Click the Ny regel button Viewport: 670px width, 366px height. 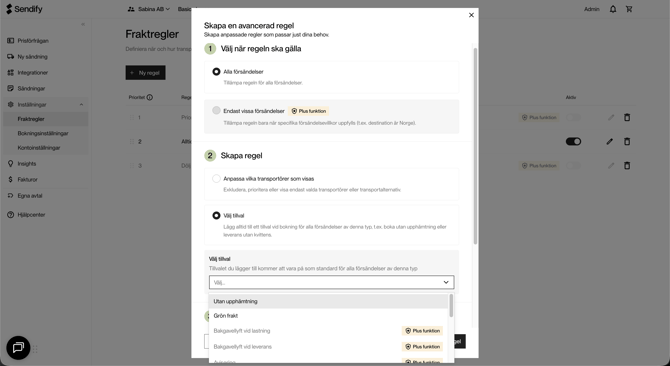pos(145,73)
